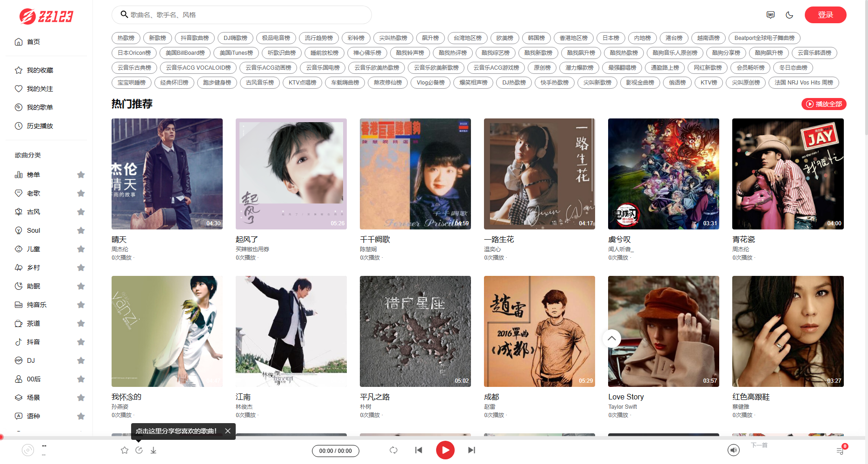Select the 法国 NRJ Vos Hits 周榜 tag

click(804, 83)
